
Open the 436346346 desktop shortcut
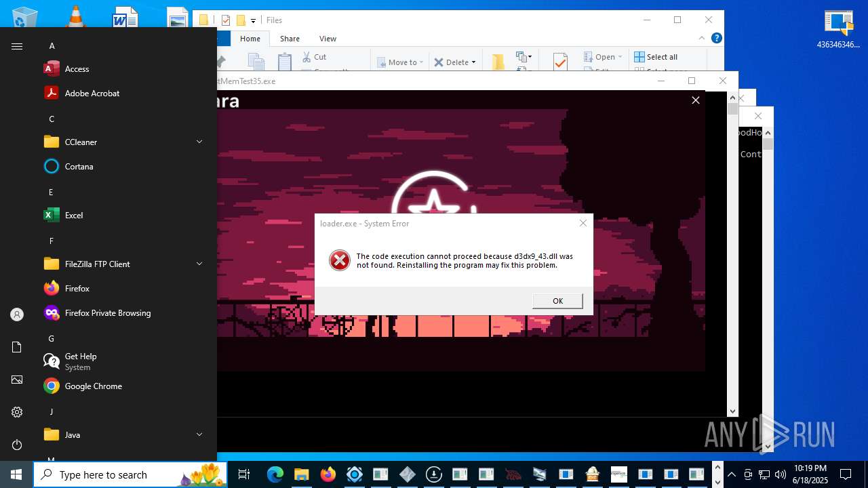point(838,30)
